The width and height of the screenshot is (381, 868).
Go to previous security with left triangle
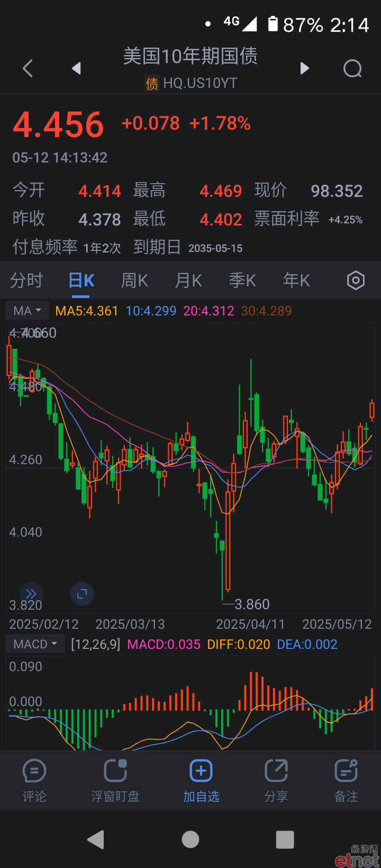77,68
